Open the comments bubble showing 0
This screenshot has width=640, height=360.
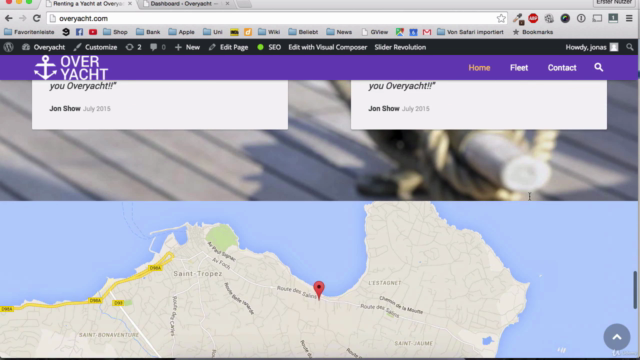coord(158,47)
